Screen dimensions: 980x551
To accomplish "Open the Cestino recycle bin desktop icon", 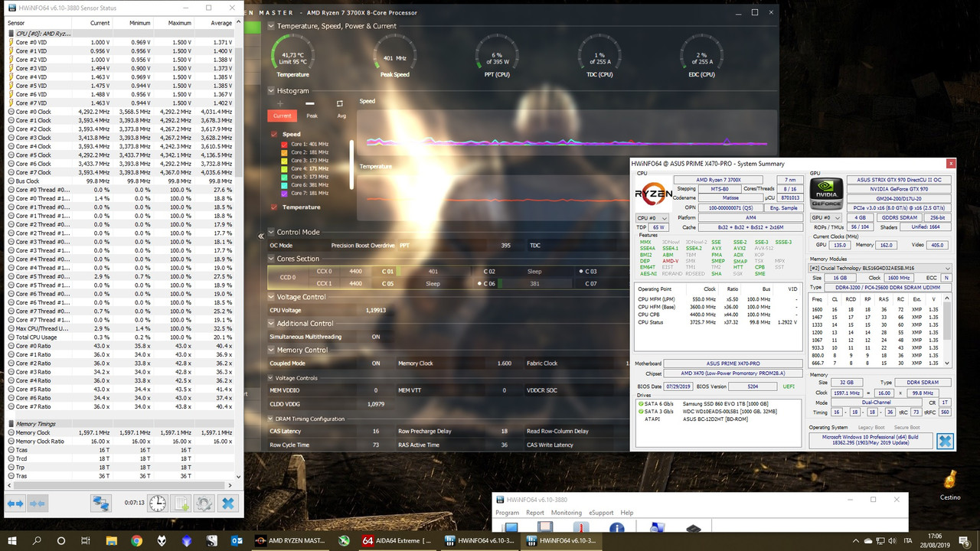I will click(950, 484).
